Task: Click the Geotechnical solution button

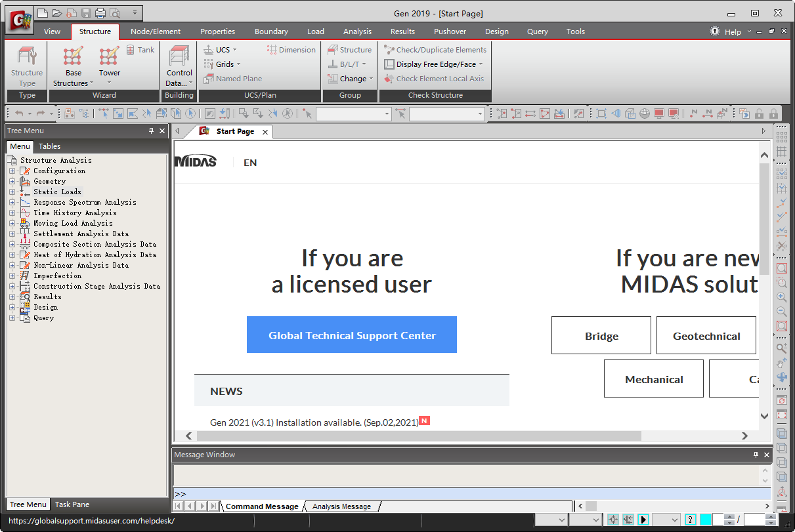Action: (706, 336)
